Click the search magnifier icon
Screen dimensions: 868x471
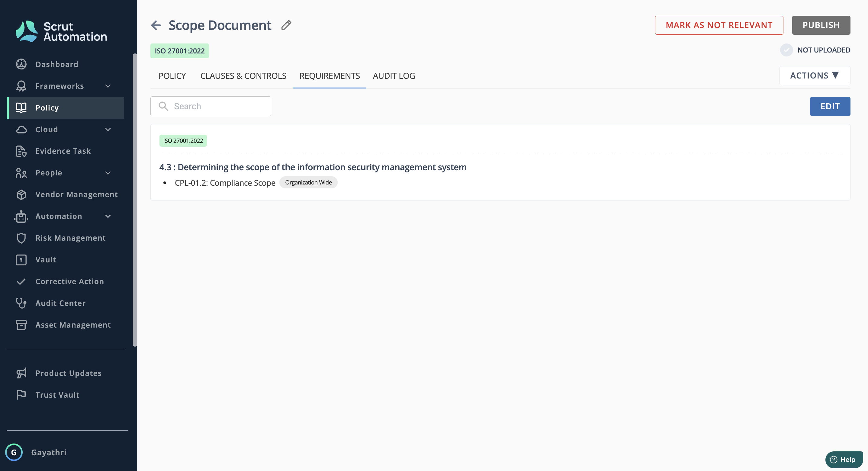coord(163,106)
